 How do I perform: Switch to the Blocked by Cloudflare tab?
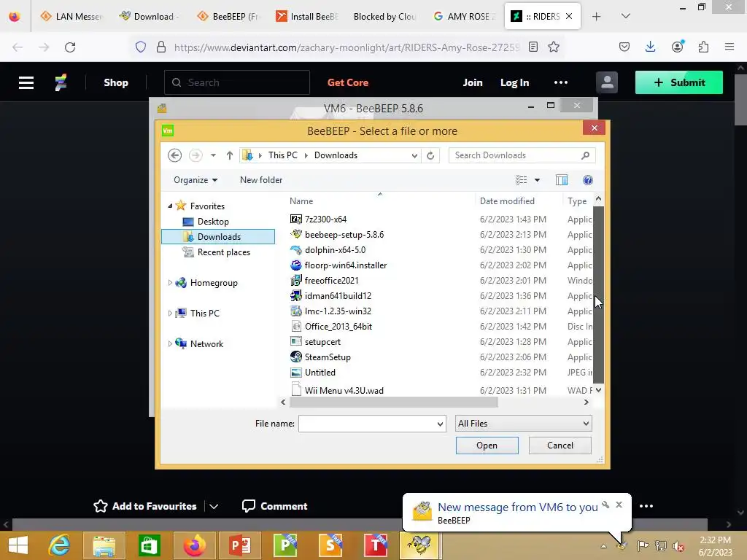(x=384, y=16)
